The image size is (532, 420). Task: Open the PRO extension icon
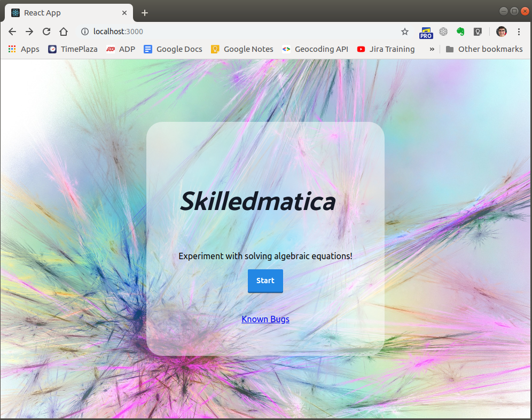(426, 33)
